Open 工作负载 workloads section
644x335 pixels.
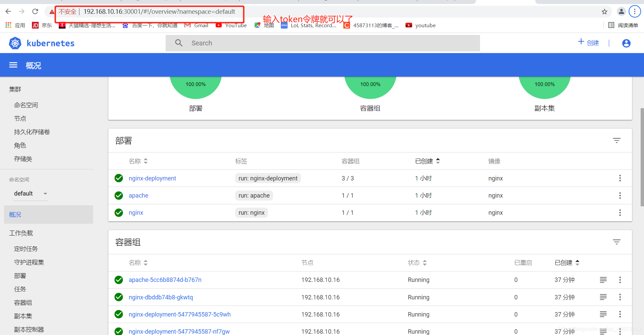coord(21,233)
